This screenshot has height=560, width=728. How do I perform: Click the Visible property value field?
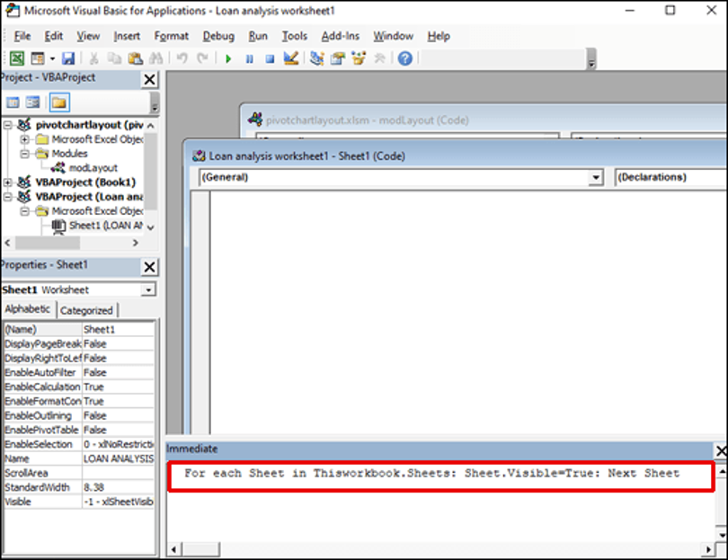118,502
